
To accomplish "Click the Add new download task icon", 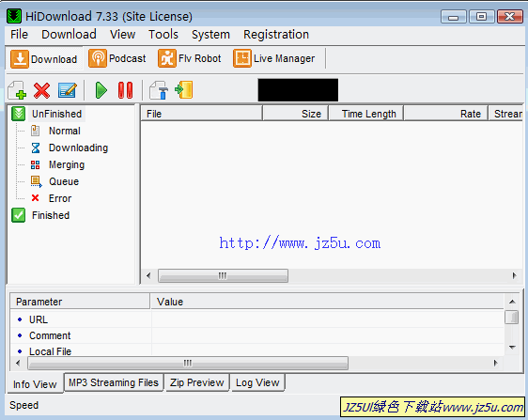I will pos(17,90).
